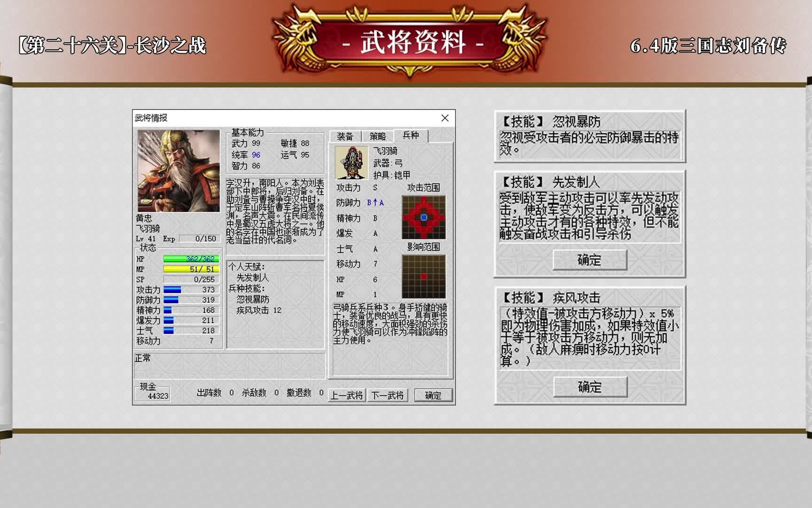812x508 pixels.
Task: Click the 飞羽骑 unit sprite icon
Action: tap(351, 163)
